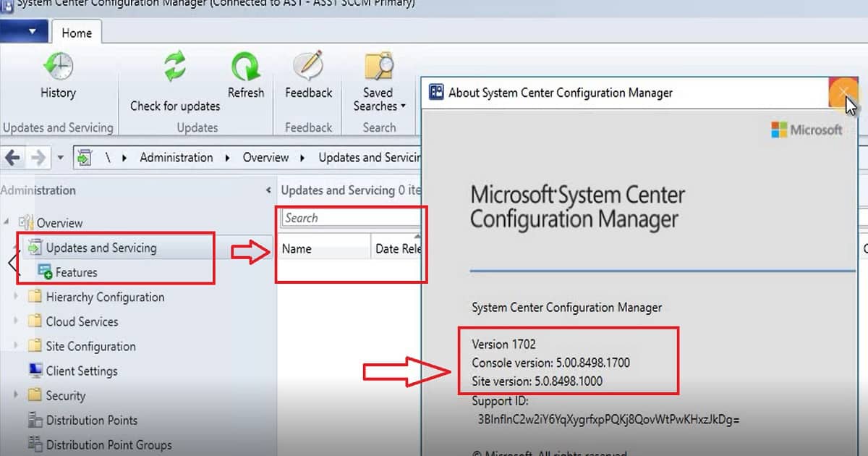Close the About System Center dialog
The image size is (868, 456).
click(843, 93)
